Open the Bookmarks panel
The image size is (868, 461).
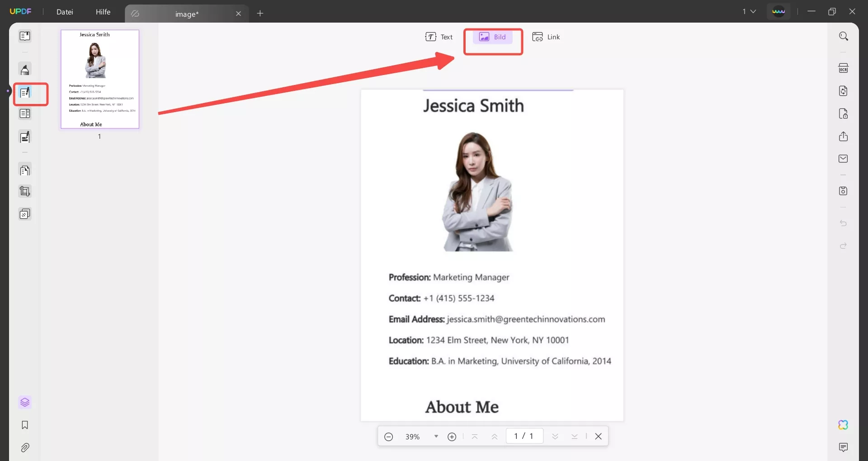pos(25,425)
